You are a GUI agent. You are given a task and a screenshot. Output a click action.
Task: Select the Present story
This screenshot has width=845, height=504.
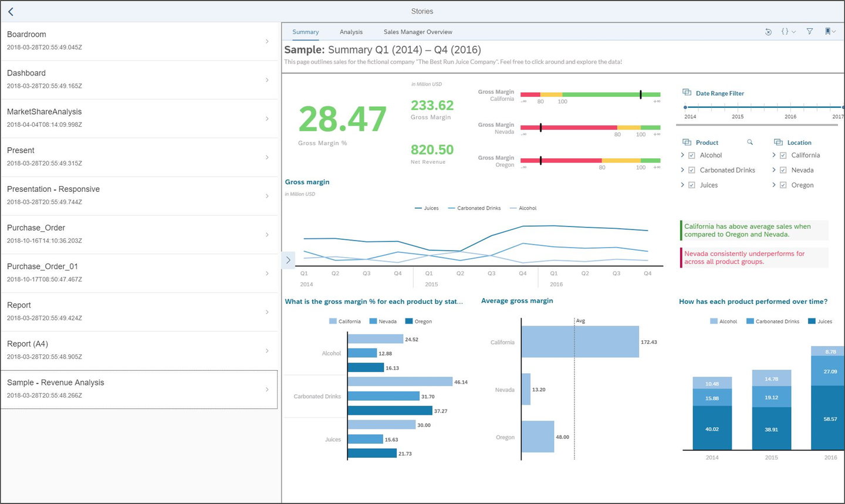139,157
